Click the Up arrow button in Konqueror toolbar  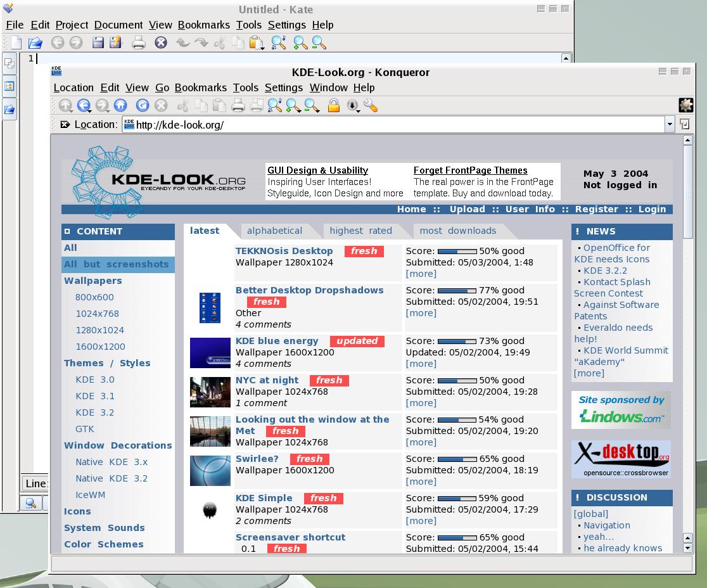point(66,106)
